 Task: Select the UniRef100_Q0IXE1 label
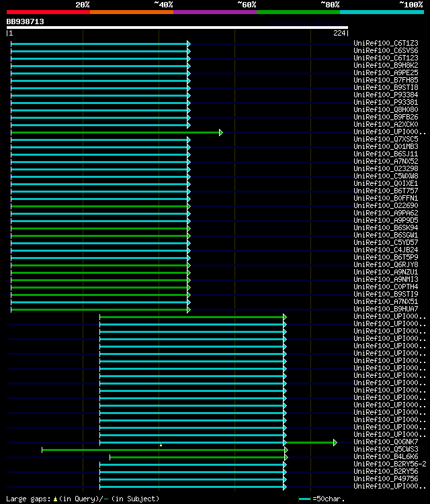tap(386, 183)
